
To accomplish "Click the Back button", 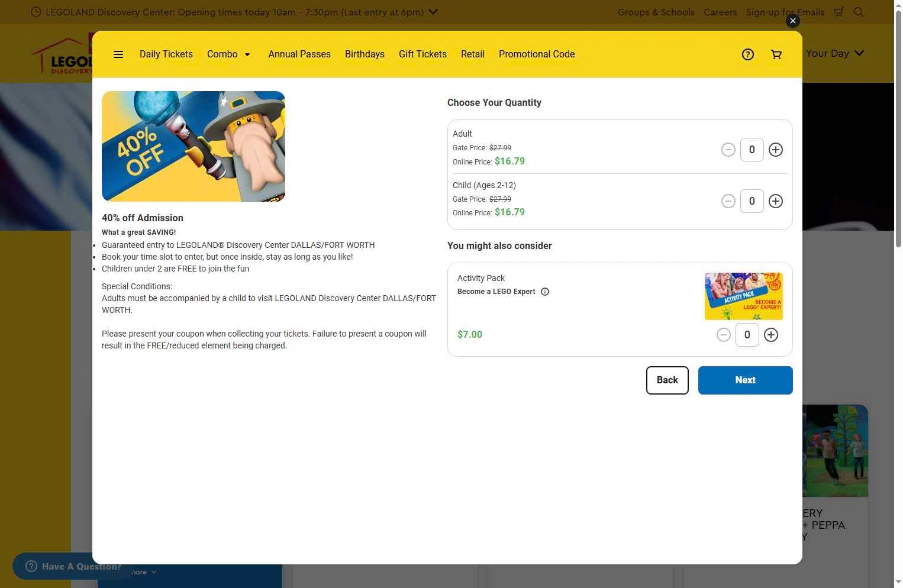I will [x=667, y=380].
